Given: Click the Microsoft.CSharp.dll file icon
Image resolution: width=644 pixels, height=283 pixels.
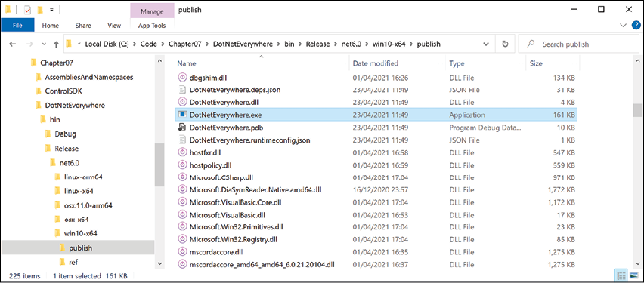Looking at the screenshot, I should pyautogui.click(x=182, y=177).
